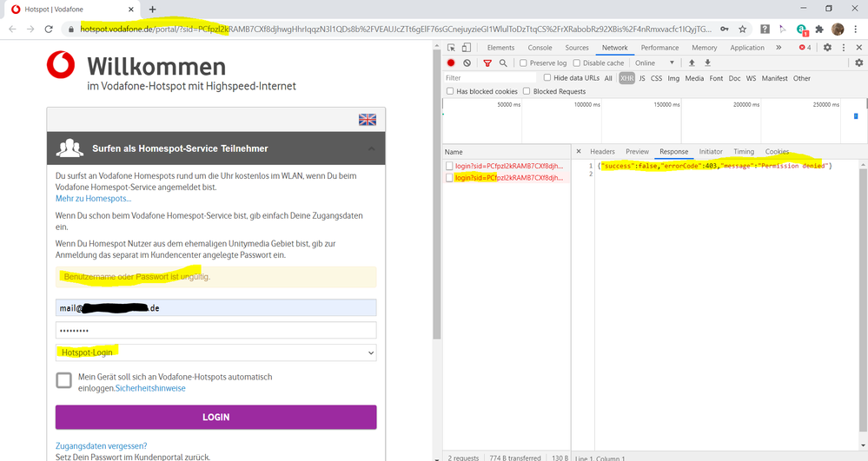Check Hide data URLs
Image resolution: width=868 pixels, height=461 pixels.
[x=547, y=77]
